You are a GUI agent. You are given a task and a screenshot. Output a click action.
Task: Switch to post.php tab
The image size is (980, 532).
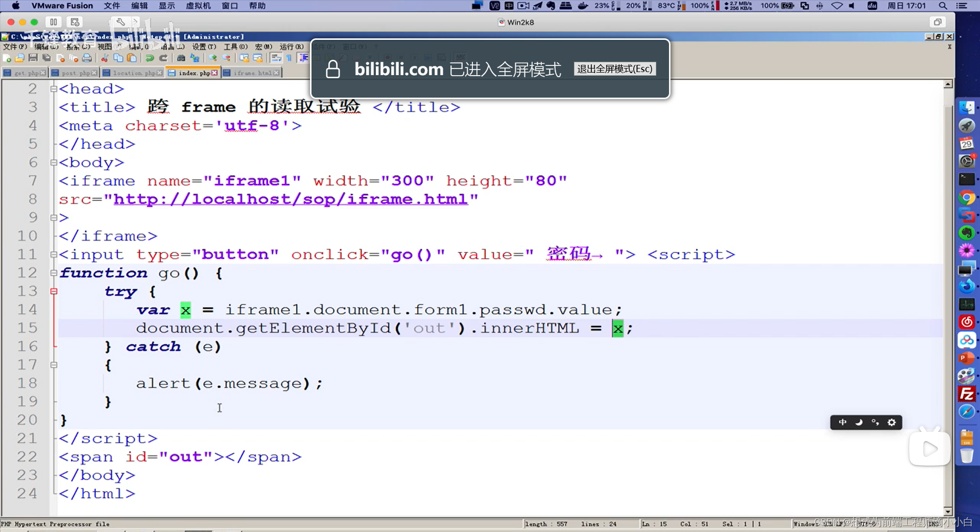75,73
